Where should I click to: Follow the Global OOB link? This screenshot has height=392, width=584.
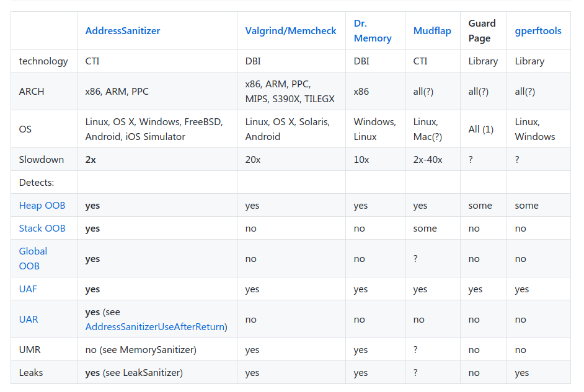pyautogui.click(x=33, y=259)
